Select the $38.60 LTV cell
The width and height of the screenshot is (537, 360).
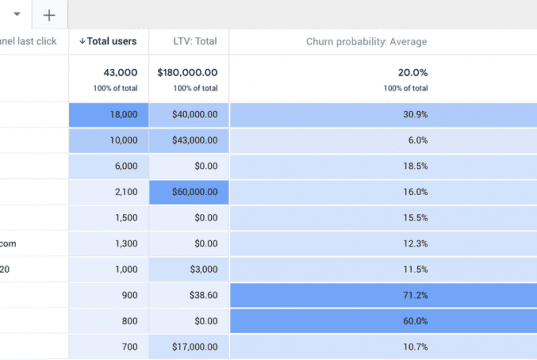coord(189,295)
